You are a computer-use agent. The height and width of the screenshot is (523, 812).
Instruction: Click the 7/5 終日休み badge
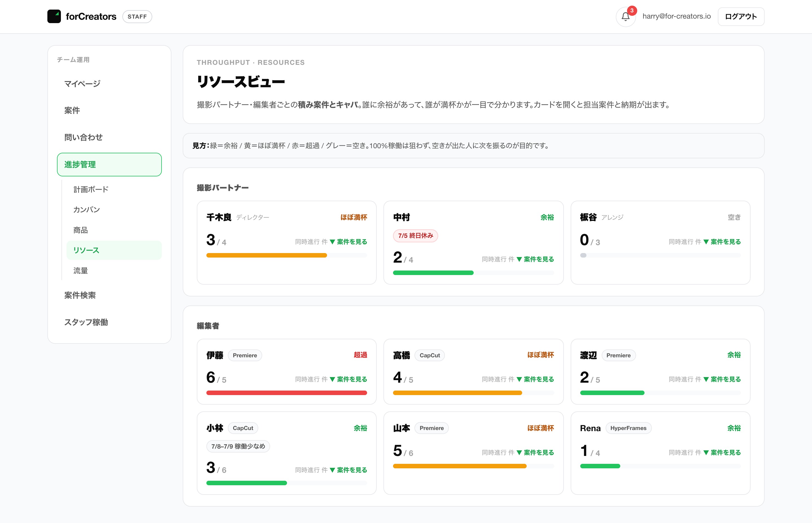tap(416, 236)
